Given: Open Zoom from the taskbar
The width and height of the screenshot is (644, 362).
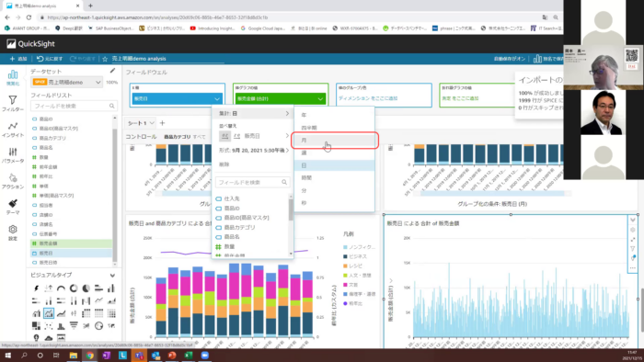Looking at the screenshot, I should click(x=205, y=355).
